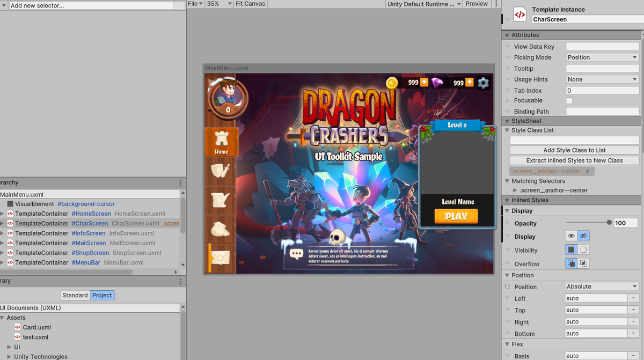Viewport: 644px width, 360px height.
Task: Click Extract Inlined Styles to New Class
Action: [574, 160]
